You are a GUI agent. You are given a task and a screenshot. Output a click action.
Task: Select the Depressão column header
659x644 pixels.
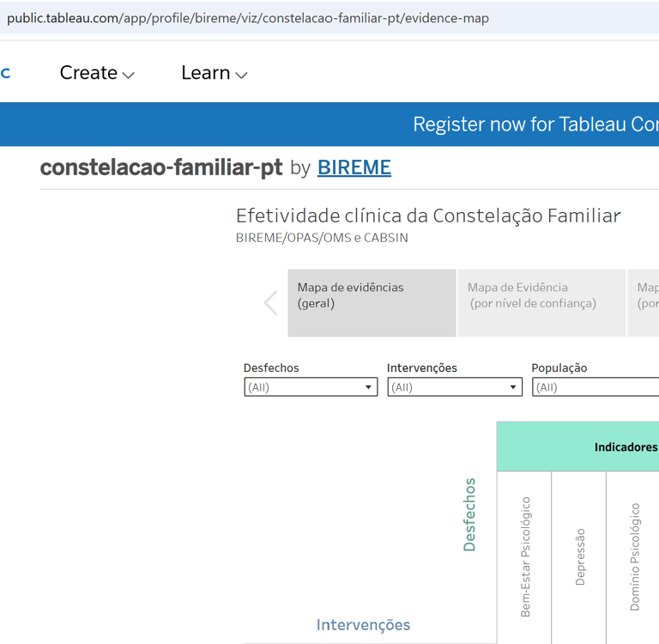click(x=579, y=557)
